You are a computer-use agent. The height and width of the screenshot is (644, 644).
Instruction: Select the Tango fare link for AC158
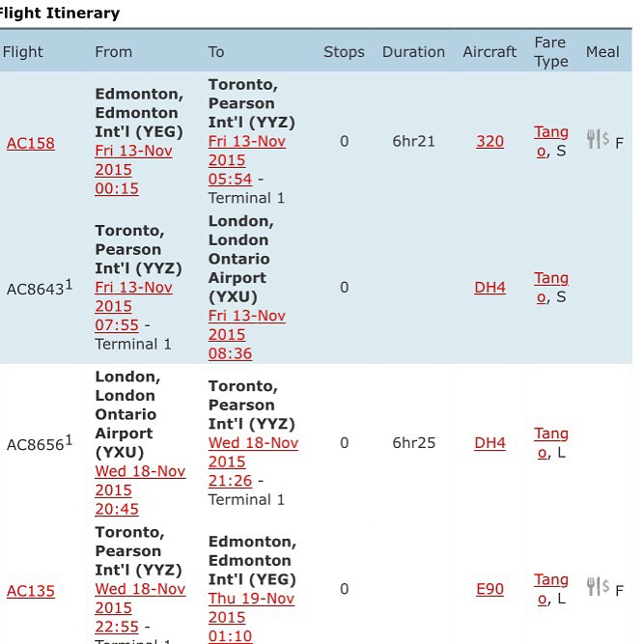click(551, 132)
